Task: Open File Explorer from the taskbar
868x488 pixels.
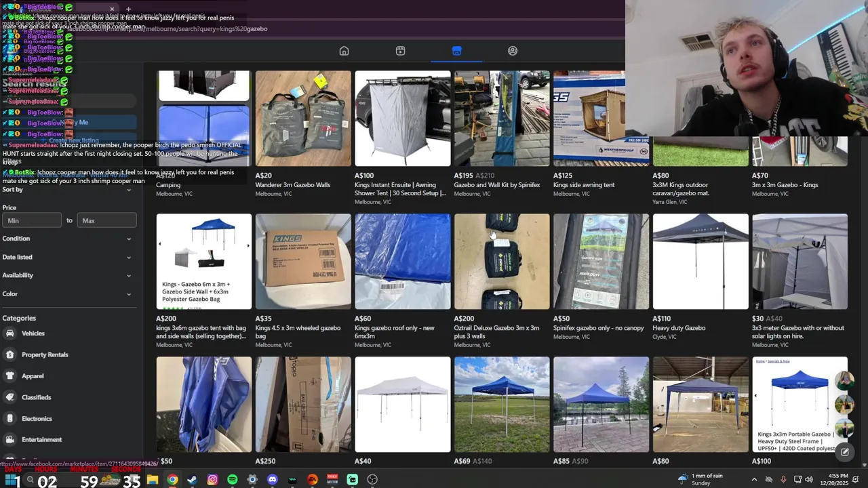Action: click(x=153, y=480)
